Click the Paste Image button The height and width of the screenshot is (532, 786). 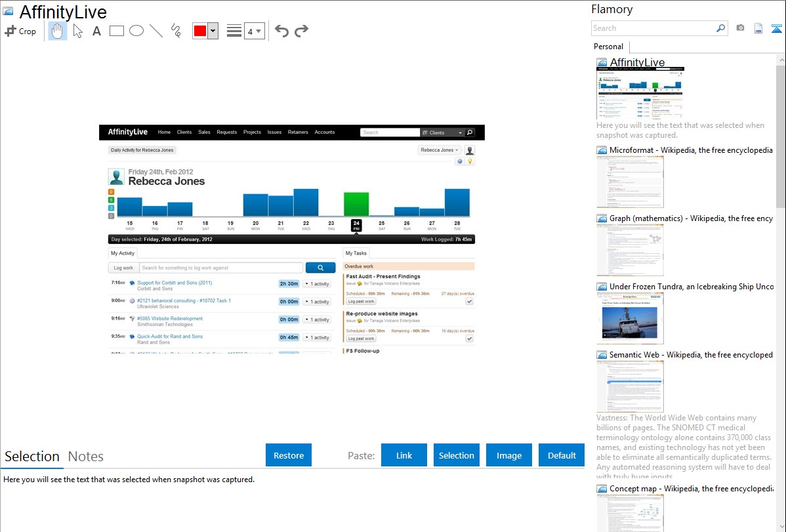point(509,455)
